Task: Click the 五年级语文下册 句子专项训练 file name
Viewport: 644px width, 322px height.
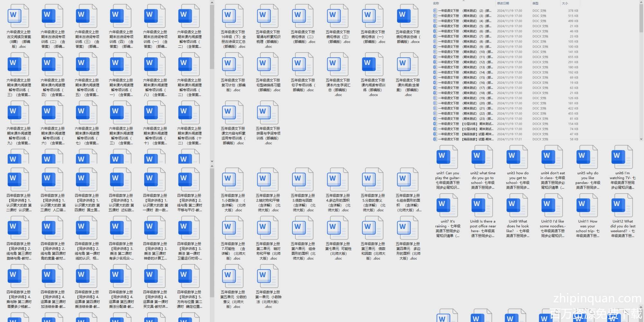Action: pos(303,85)
